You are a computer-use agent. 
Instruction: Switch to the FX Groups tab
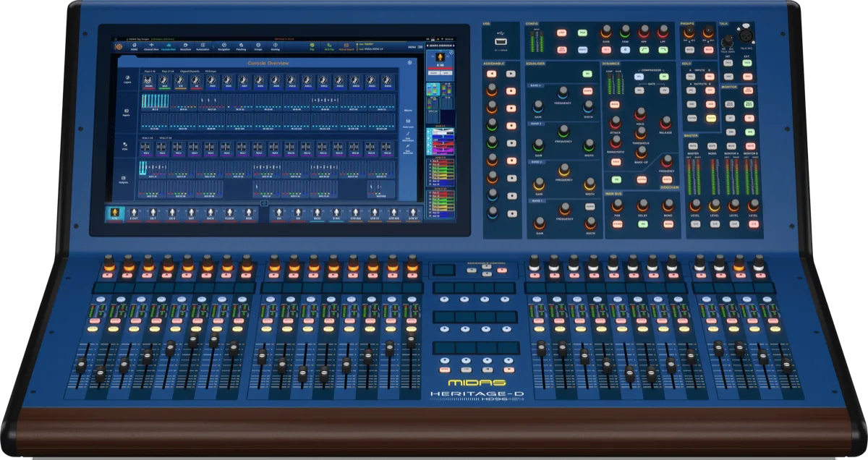210,71
